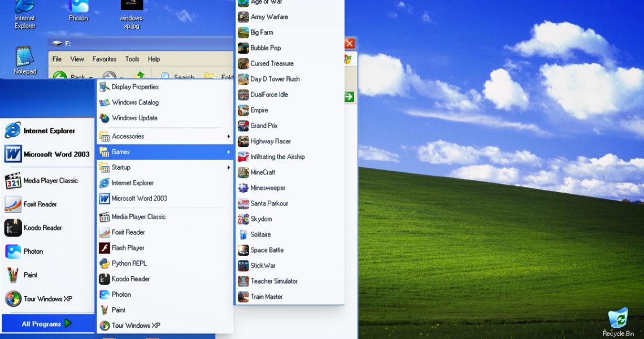Open Cursed Treasure game
The height and width of the screenshot is (339, 644).
290,64
